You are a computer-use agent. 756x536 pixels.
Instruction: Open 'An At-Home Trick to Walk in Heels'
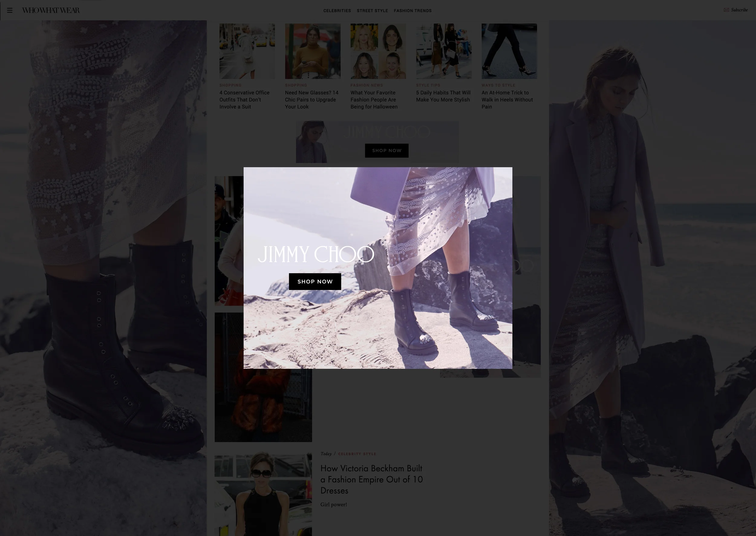tap(507, 100)
